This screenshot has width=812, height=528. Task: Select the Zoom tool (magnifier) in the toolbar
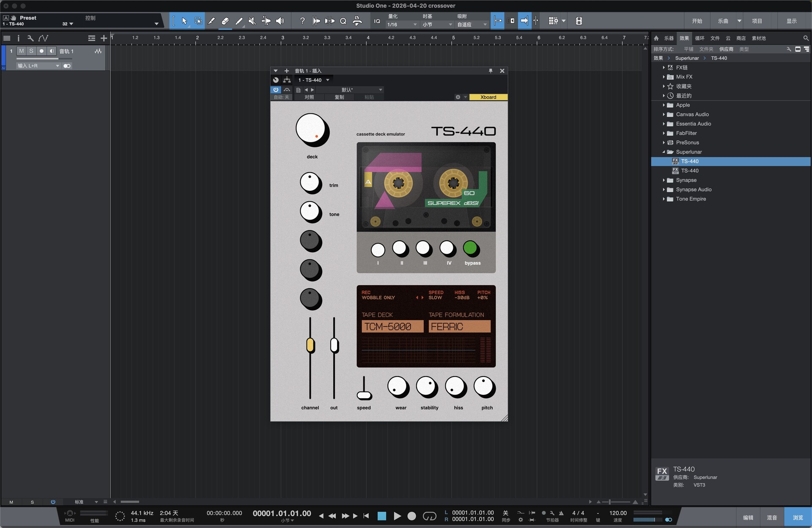pos(343,21)
